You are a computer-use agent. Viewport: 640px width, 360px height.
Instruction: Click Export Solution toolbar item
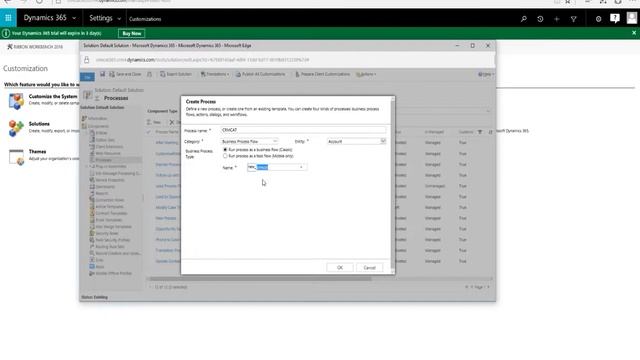(x=176, y=74)
